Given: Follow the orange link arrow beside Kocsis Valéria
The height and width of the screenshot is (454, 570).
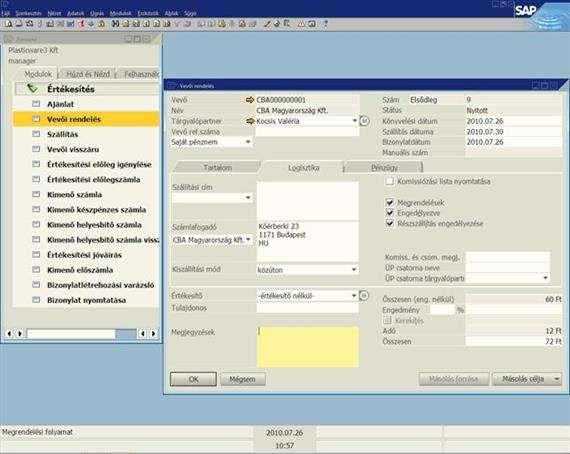Looking at the screenshot, I should [x=250, y=121].
